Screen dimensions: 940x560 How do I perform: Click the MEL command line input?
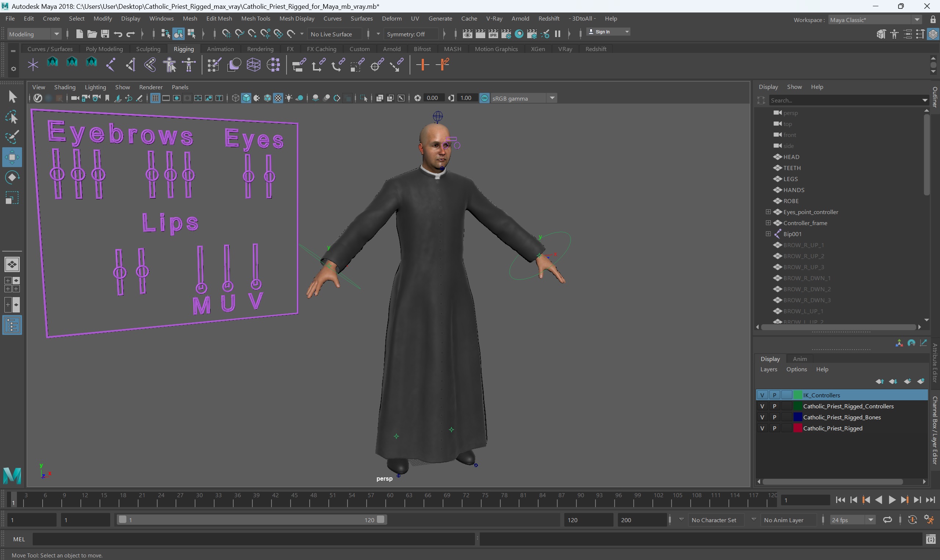(253, 539)
